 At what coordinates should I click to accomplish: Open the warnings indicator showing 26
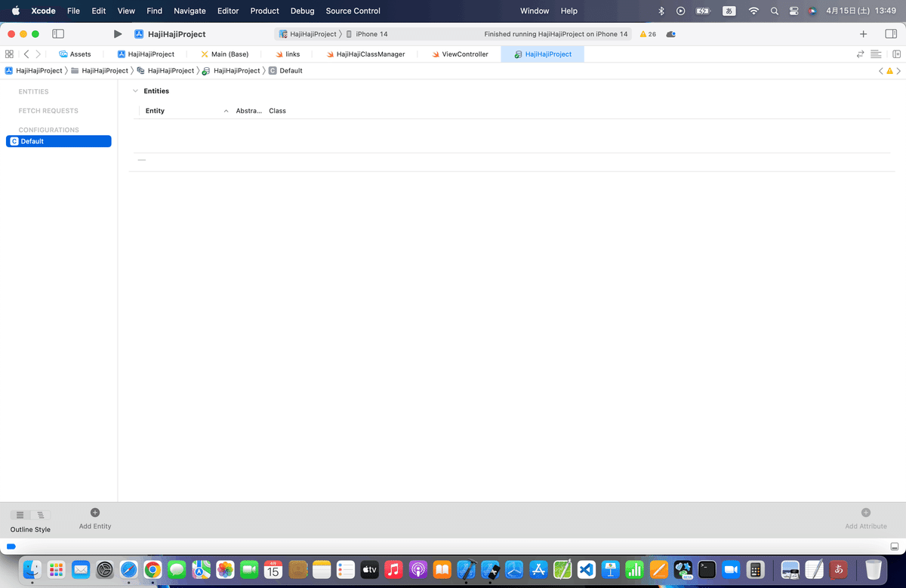[x=648, y=34]
